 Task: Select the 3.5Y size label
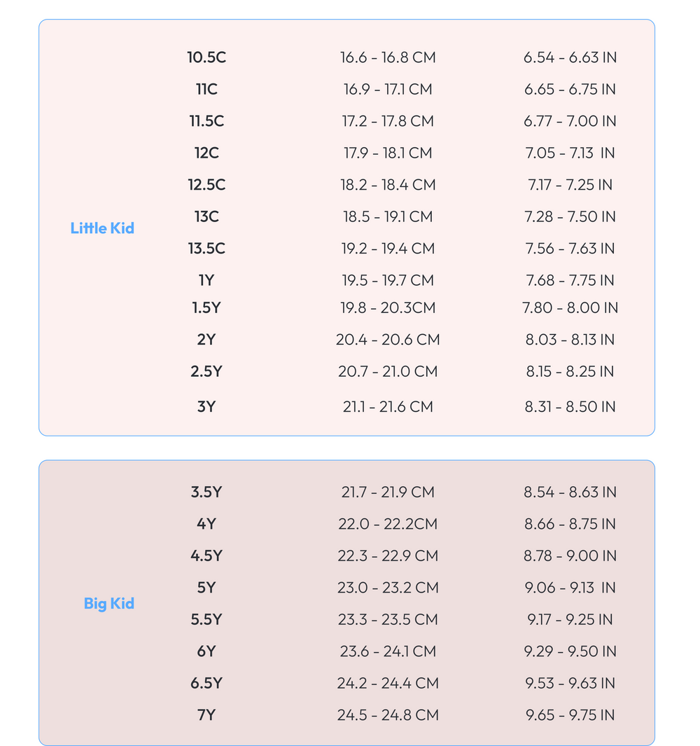click(x=206, y=492)
